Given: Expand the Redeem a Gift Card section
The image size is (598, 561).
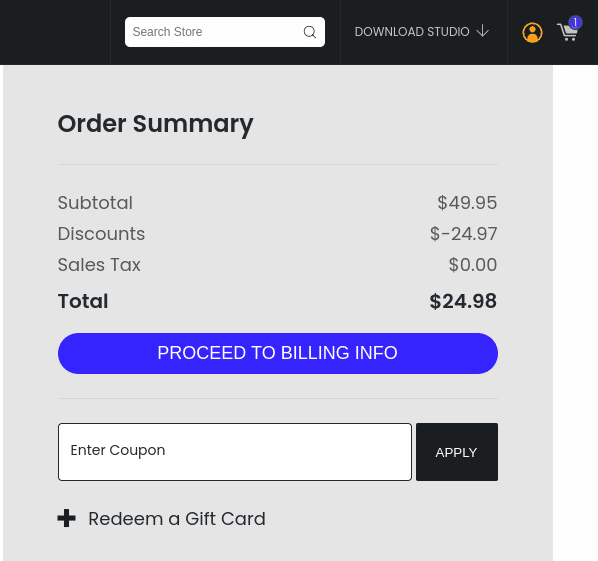Looking at the screenshot, I should pos(162,518).
